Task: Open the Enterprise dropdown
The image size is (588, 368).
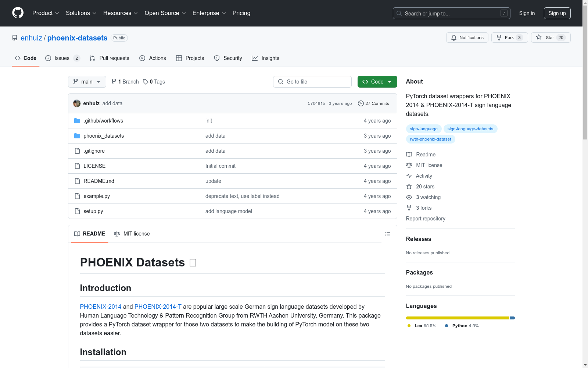Action: pos(209,13)
